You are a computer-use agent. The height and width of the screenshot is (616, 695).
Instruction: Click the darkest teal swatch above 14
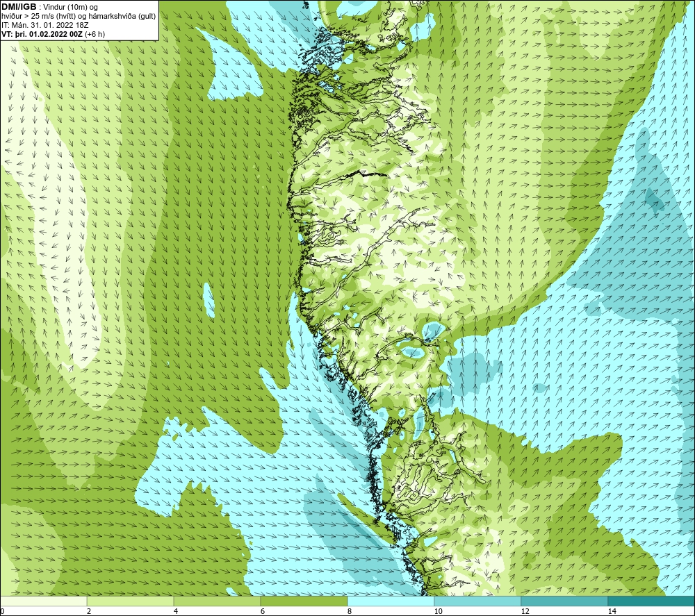point(651,601)
